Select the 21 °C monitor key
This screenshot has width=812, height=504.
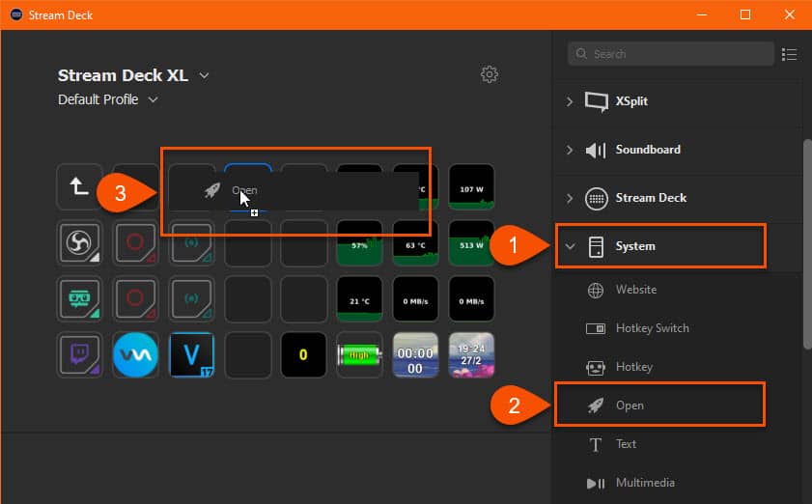[x=359, y=299]
